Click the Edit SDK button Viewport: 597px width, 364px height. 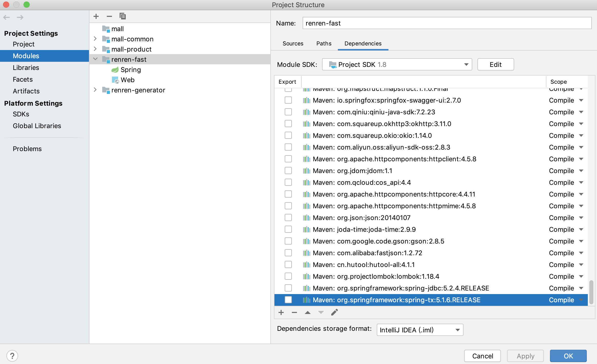coord(495,64)
